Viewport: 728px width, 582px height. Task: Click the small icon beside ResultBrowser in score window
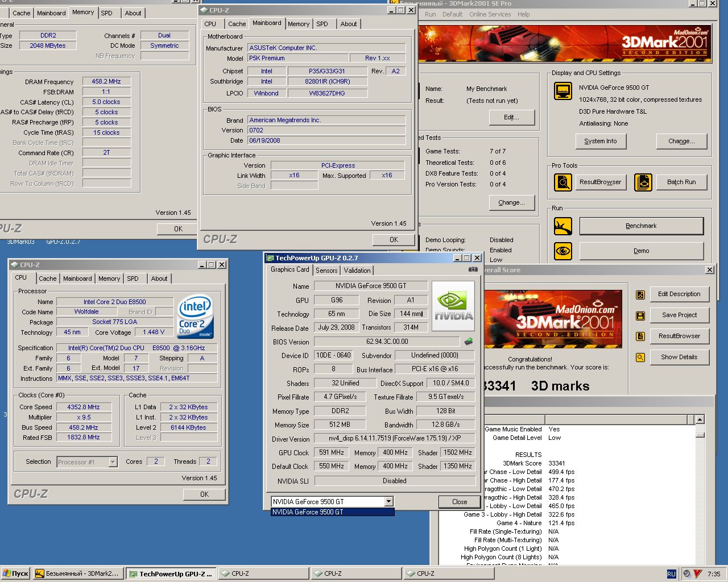coord(640,336)
